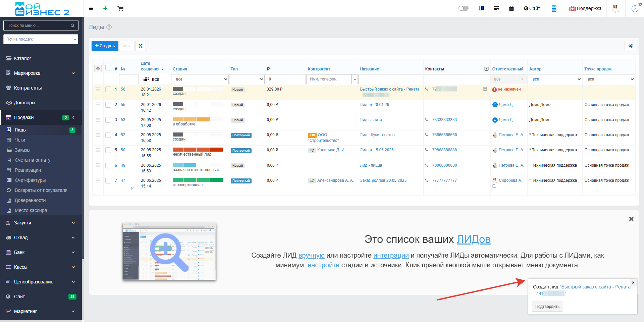Click the barcode scanner icon

pos(481,8)
